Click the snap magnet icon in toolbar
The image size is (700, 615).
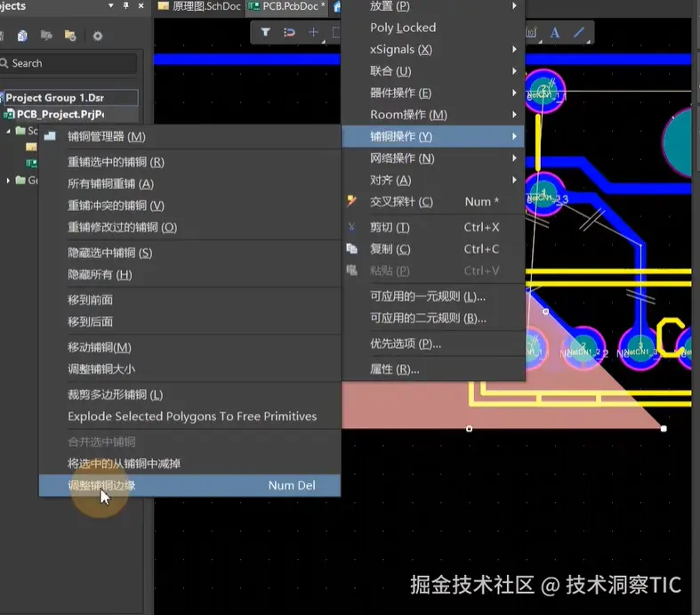coord(289,32)
